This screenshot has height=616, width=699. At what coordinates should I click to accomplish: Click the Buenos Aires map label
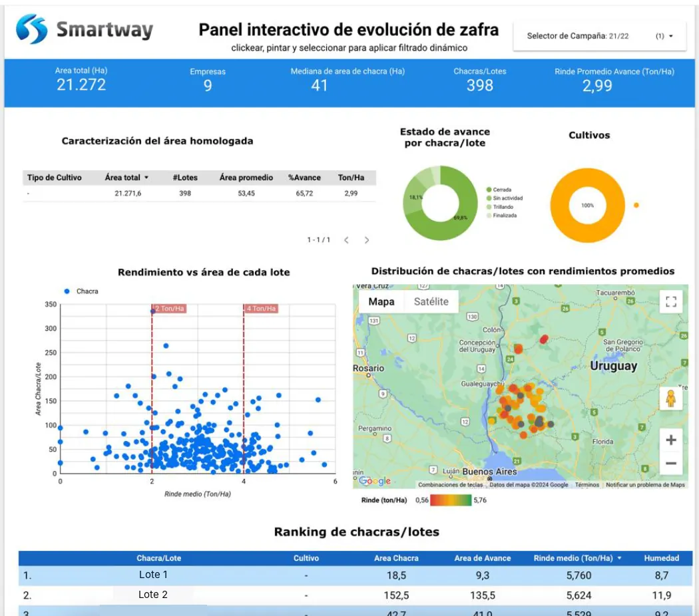coord(489,471)
